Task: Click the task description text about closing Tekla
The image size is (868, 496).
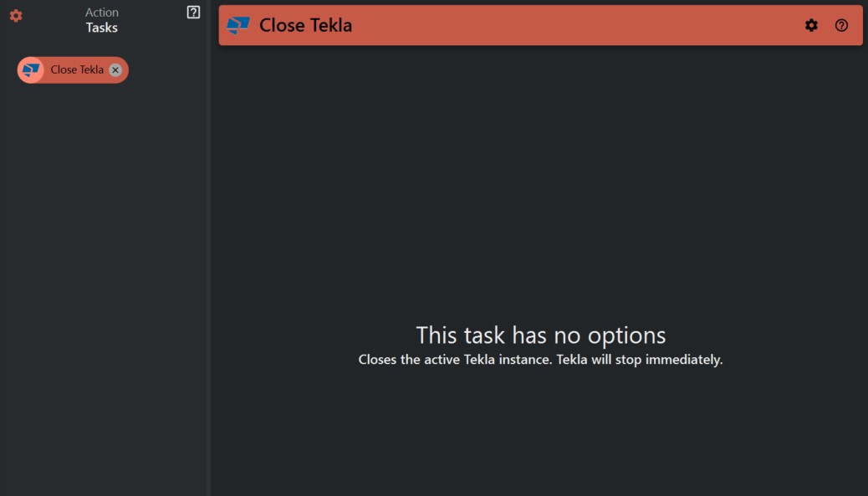Action: (x=541, y=360)
